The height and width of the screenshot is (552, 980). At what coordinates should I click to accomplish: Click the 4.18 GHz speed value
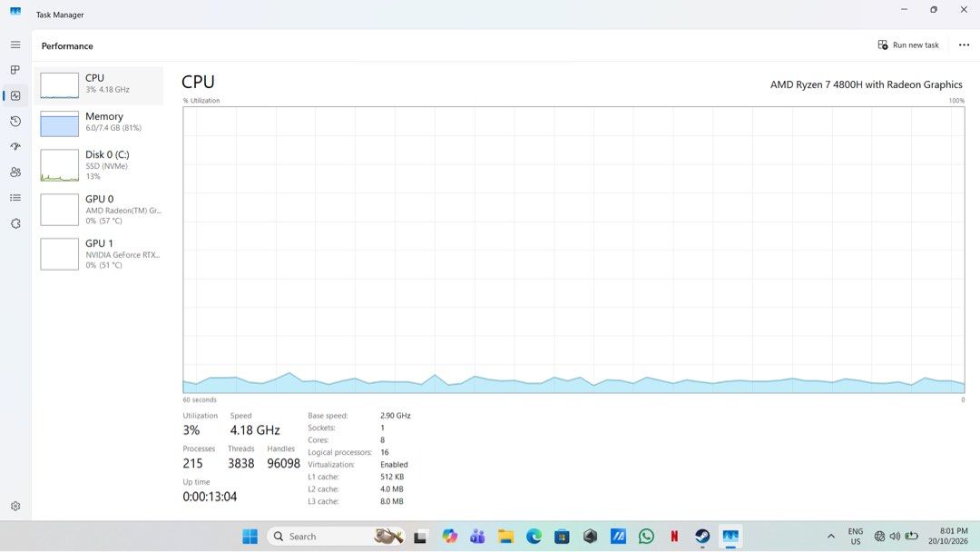click(x=255, y=430)
